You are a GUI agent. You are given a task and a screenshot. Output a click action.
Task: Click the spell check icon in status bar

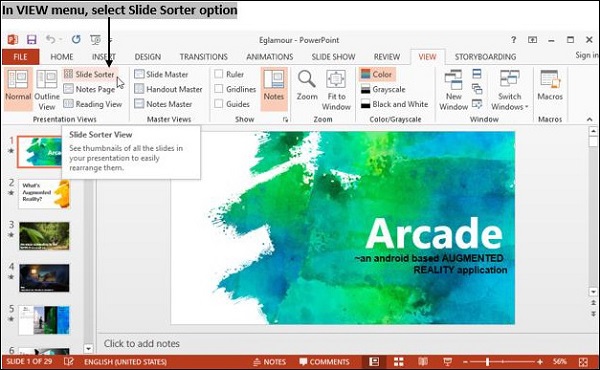click(x=69, y=362)
